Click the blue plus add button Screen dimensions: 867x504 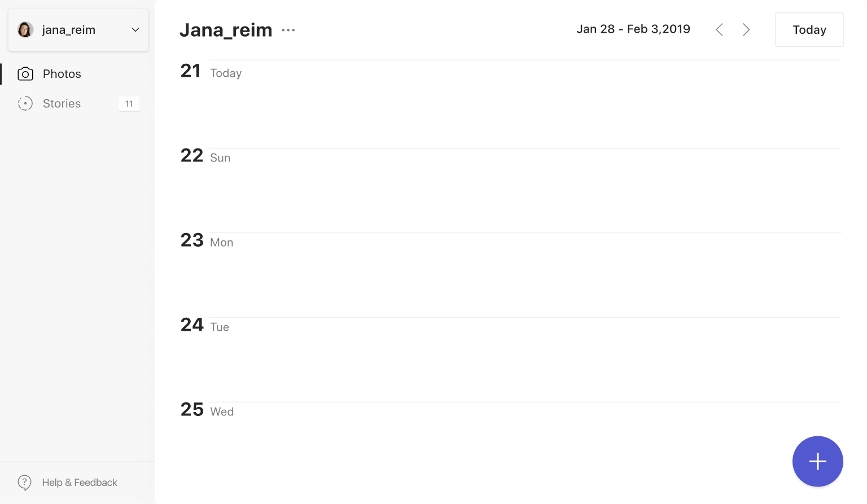(817, 461)
